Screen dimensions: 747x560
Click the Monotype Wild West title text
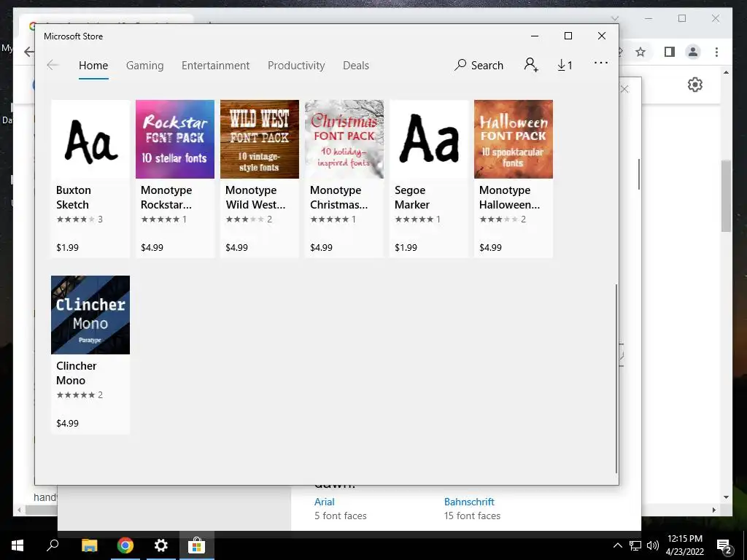pos(255,197)
